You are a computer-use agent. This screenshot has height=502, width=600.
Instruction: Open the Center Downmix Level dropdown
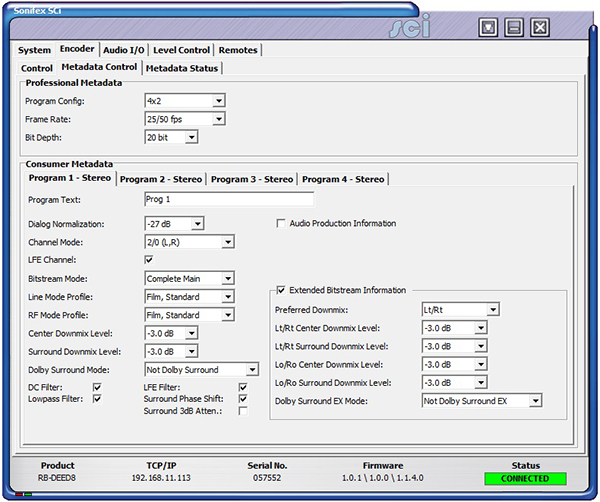[171, 333]
